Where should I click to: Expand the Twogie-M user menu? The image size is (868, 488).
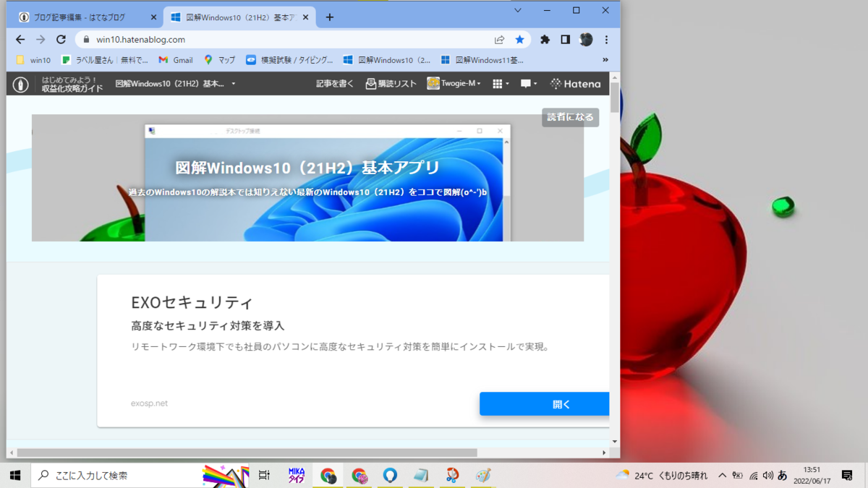[x=454, y=84]
